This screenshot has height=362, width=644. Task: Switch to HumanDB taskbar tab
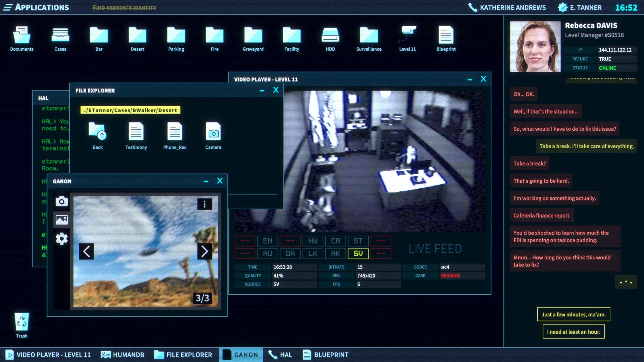(123, 355)
